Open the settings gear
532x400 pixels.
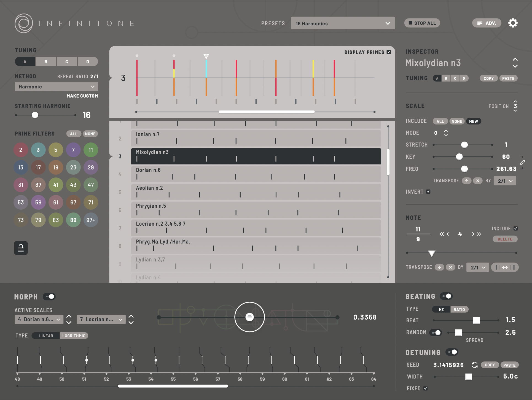click(513, 23)
